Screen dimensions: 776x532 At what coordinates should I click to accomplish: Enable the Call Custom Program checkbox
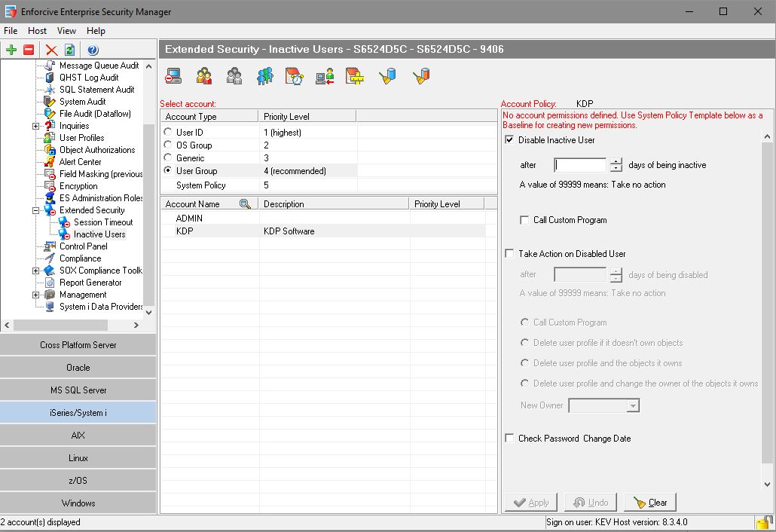pyautogui.click(x=525, y=220)
